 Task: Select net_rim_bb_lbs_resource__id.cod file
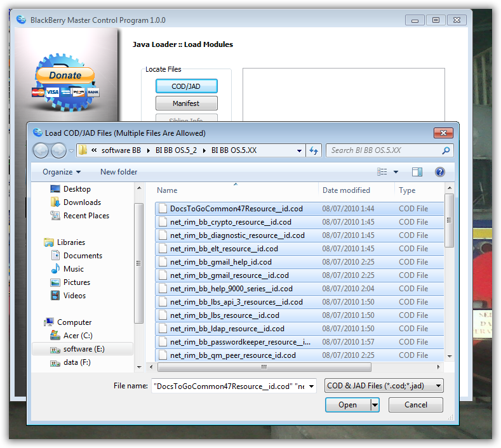click(x=299, y=315)
